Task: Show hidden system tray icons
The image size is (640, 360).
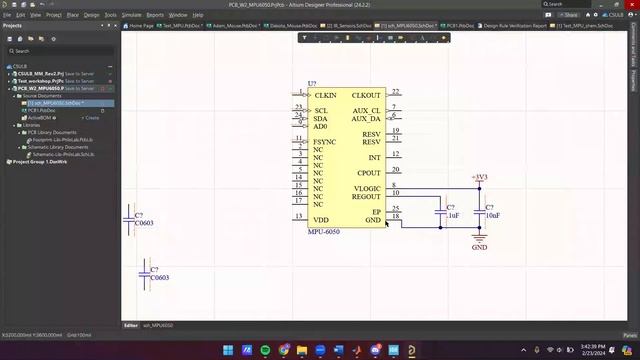Action: [x=524, y=350]
